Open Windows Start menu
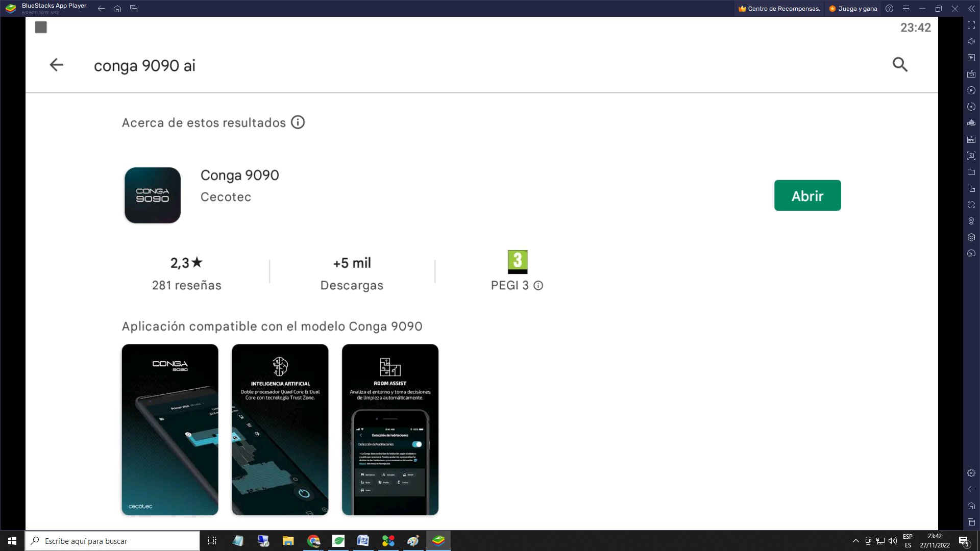This screenshot has height=551, width=980. click(x=12, y=541)
